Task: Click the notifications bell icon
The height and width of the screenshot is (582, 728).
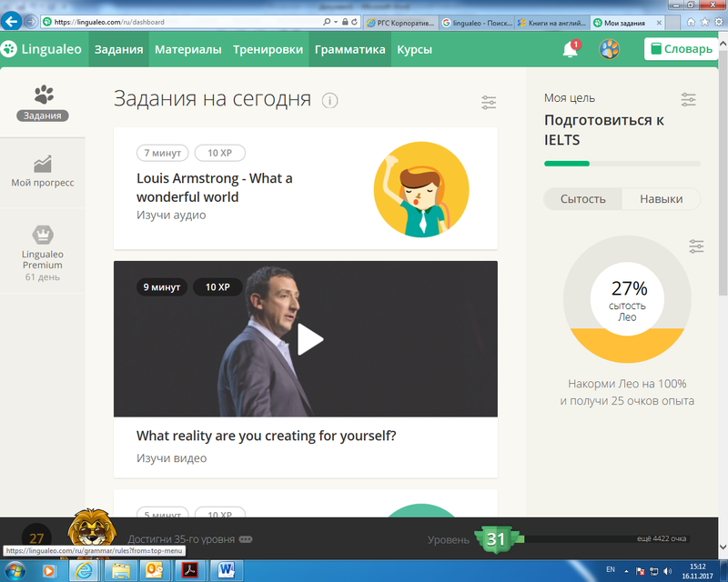Action: [x=571, y=50]
